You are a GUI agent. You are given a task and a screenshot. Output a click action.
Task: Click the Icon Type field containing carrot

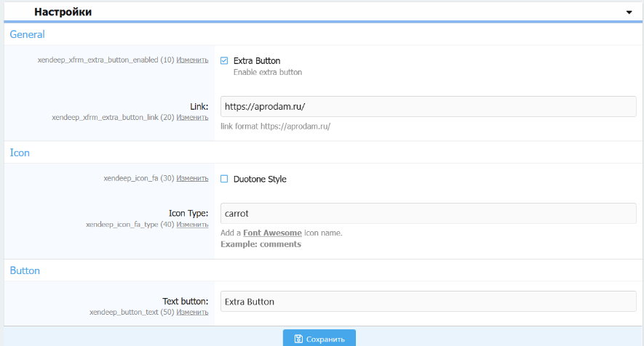[428, 214]
